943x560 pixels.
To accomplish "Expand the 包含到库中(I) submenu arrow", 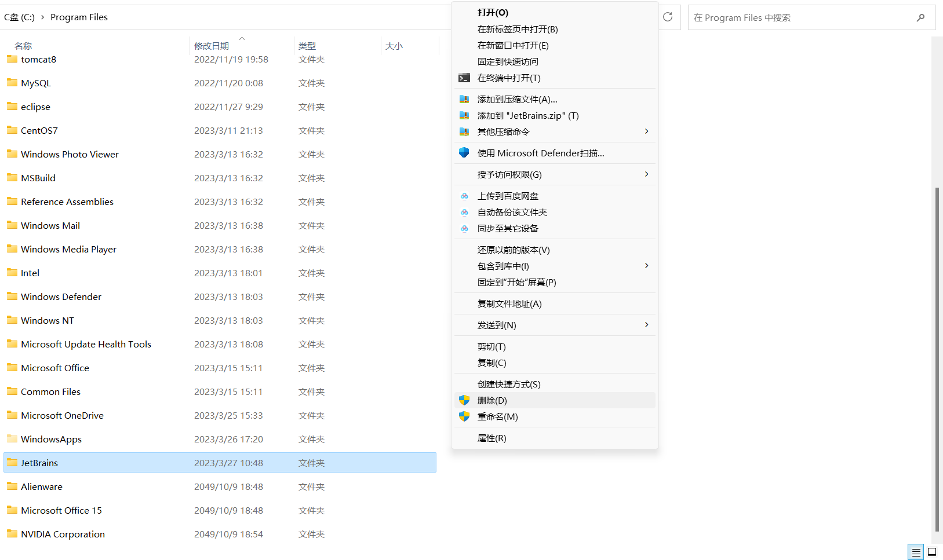I will (647, 266).
